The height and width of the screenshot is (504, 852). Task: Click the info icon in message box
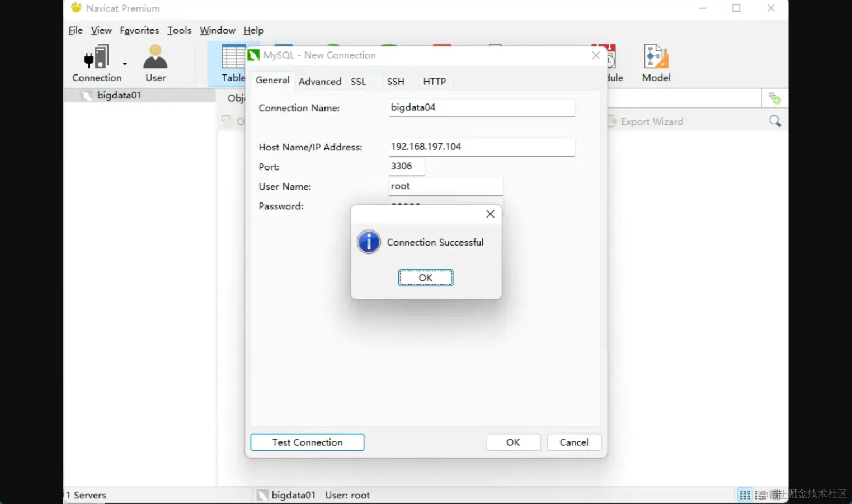(369, 242)
